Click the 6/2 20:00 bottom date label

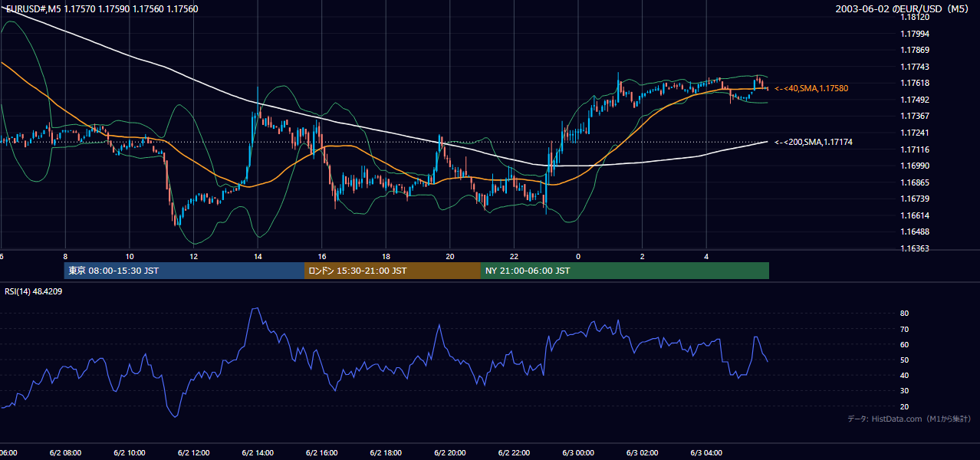(450, 453)
